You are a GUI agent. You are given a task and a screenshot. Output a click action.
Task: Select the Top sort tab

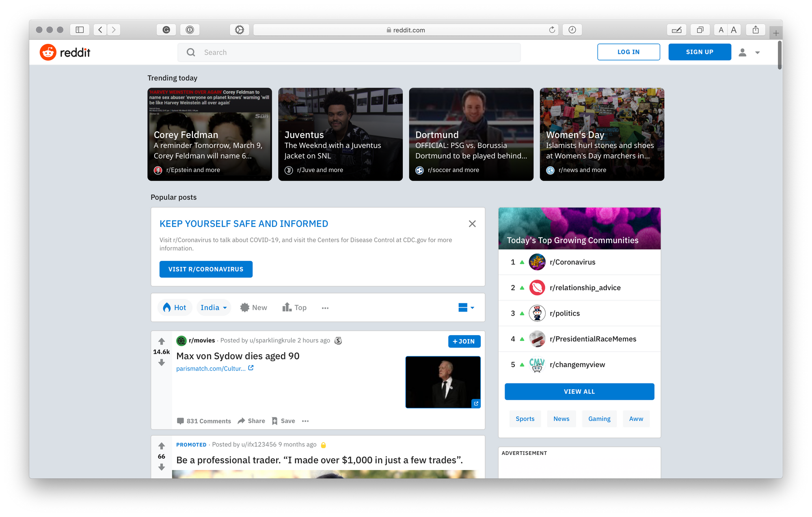coord(294,308)
